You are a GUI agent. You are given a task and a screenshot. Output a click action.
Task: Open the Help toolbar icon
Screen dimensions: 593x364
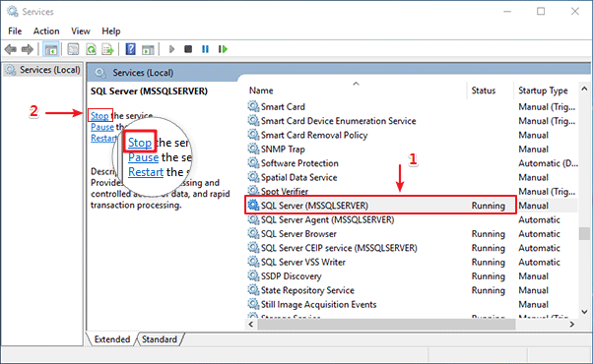click(x=130, y=49)
